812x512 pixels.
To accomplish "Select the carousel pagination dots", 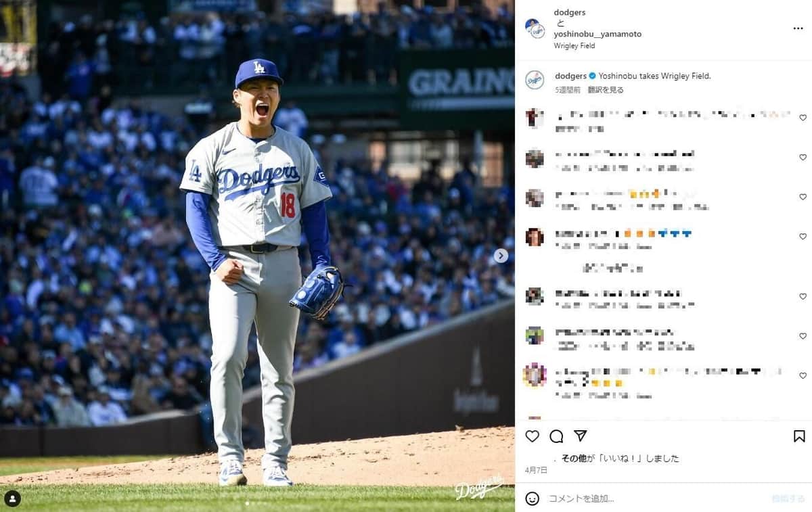I will click(257, 503).
